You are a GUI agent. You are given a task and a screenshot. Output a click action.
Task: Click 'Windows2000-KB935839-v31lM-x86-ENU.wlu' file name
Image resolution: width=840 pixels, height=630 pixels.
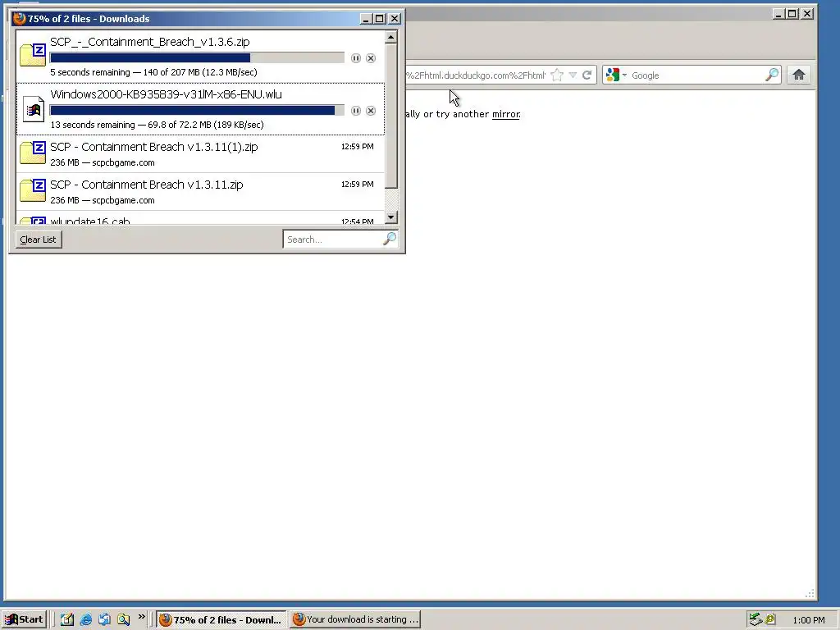click(166, 94)
